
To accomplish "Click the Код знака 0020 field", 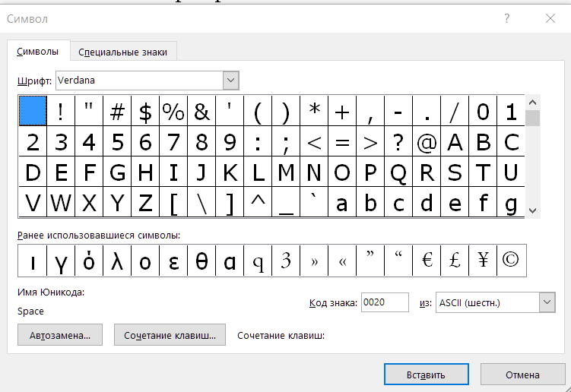I will (x=385, y=302).
